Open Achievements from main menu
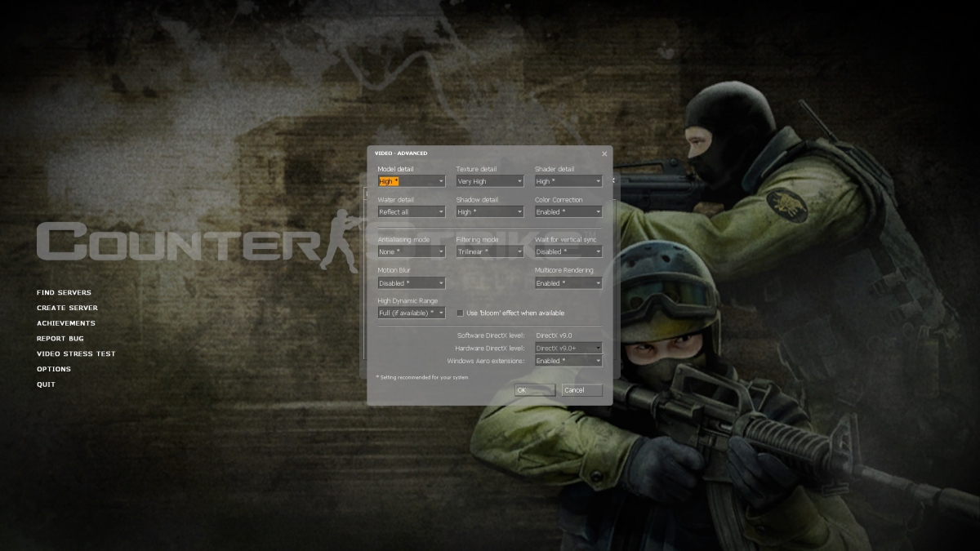 (x=66, y=323)
